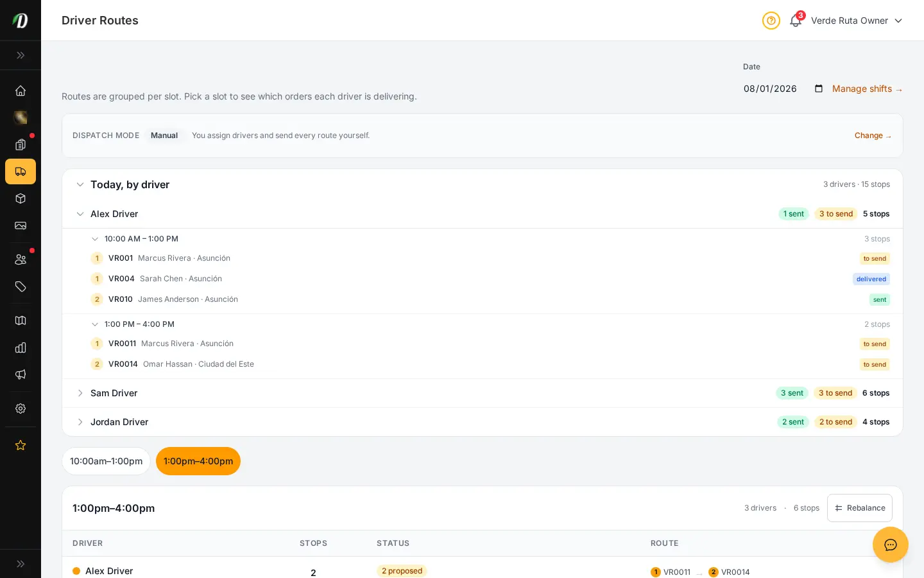
Task: Open the calendar picker icon beside date
Action: (819, 89)
